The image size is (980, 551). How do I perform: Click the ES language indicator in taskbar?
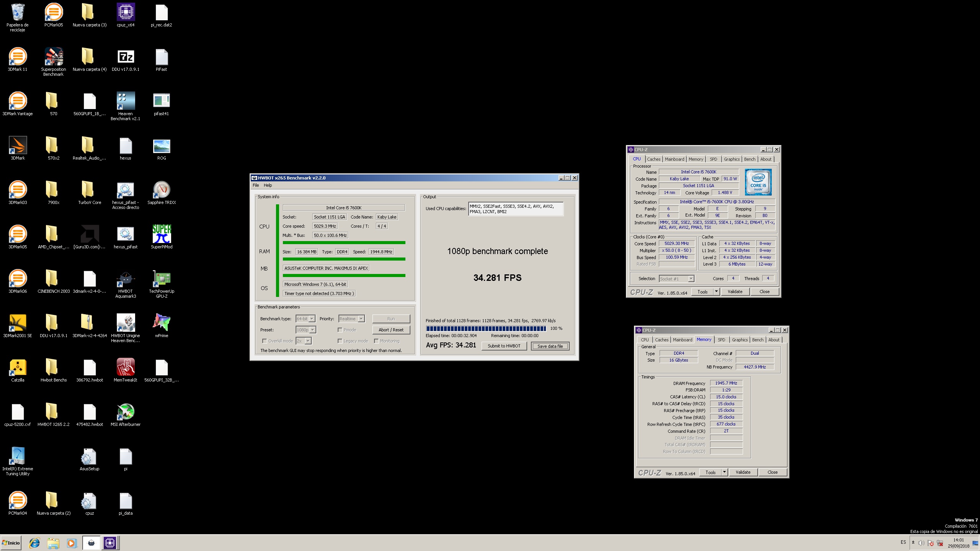(903, 542)
